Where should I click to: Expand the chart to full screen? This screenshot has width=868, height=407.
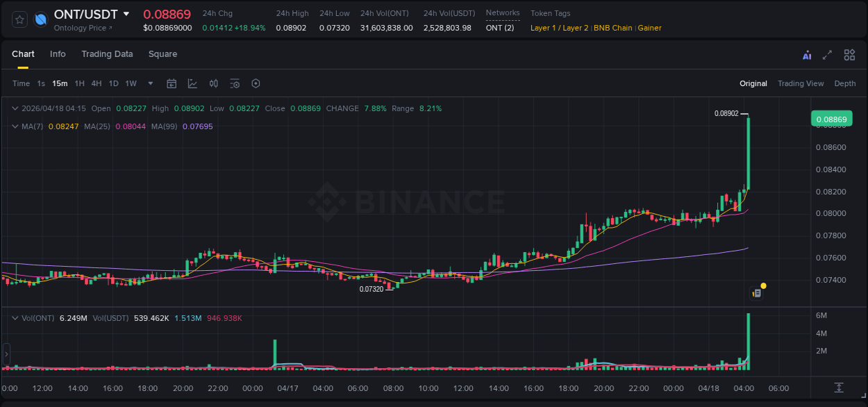click(828, 54)
